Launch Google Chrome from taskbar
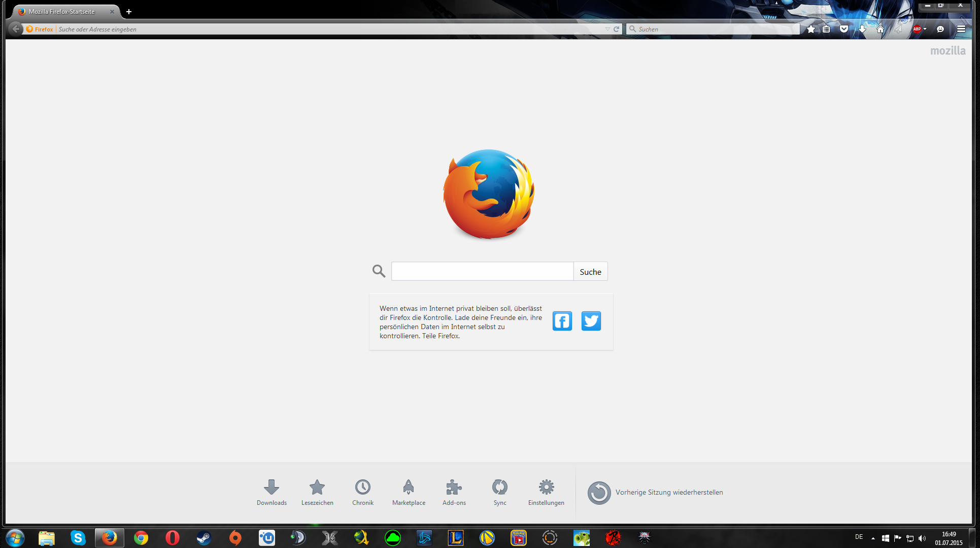This screenshot has height=548, width=980. 141,538
